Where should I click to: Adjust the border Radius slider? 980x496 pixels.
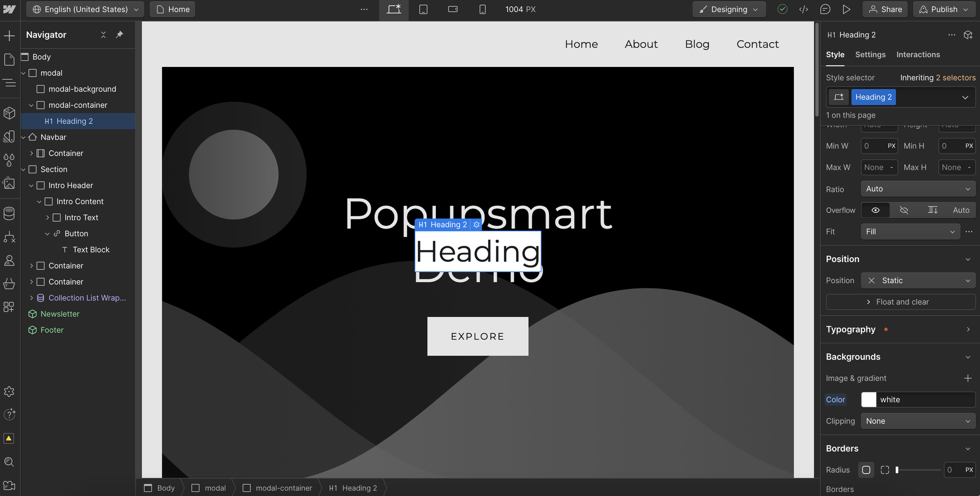[918, 470]
